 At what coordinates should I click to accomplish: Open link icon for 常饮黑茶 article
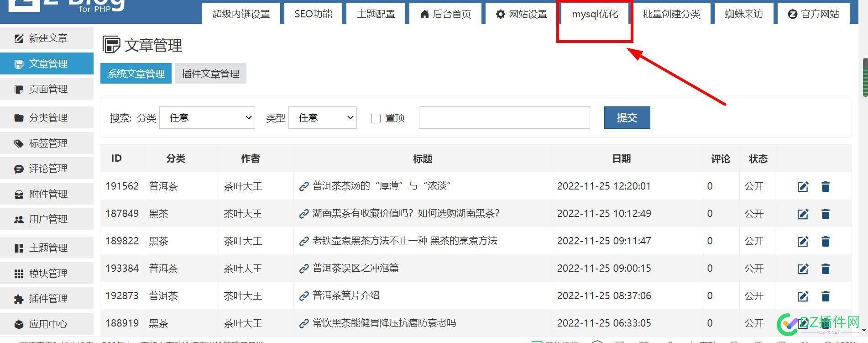[x=304, y=323]
